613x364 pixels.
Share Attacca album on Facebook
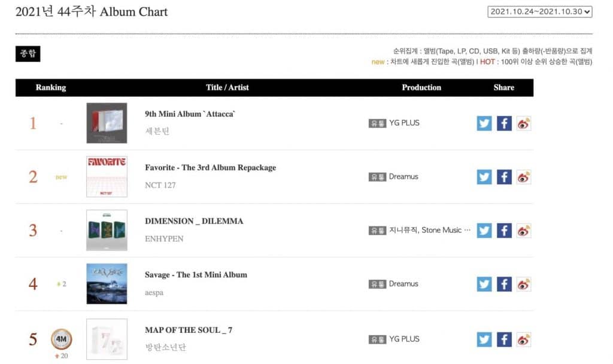(x=504, y=123)
